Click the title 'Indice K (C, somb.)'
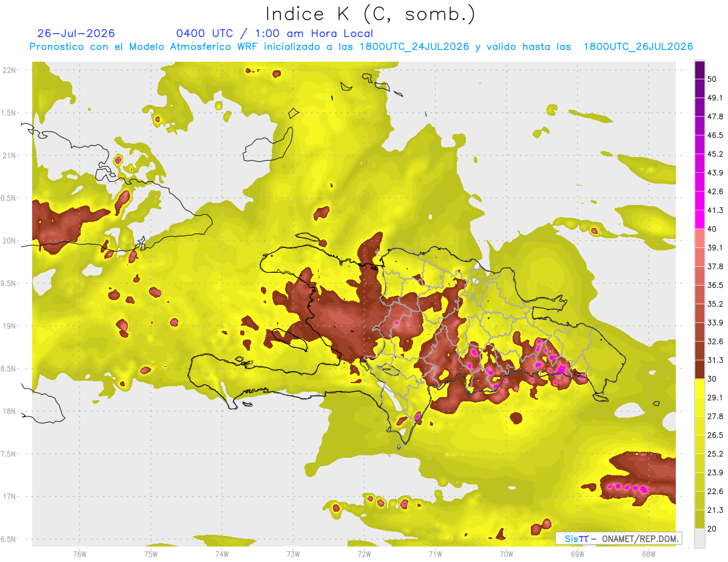Viewport: 728px width, 562px height. click(370, 14)
